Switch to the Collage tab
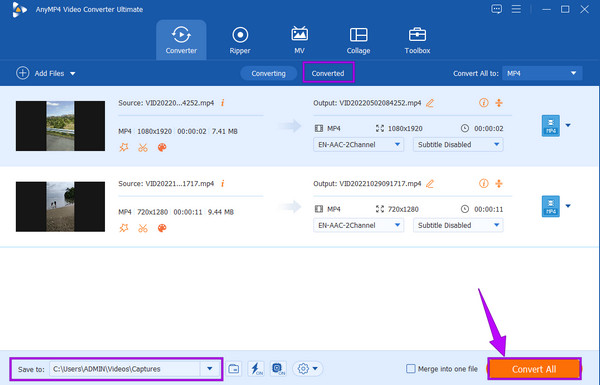The width and height of the screenshot is (600, 385). click(358, 40)
